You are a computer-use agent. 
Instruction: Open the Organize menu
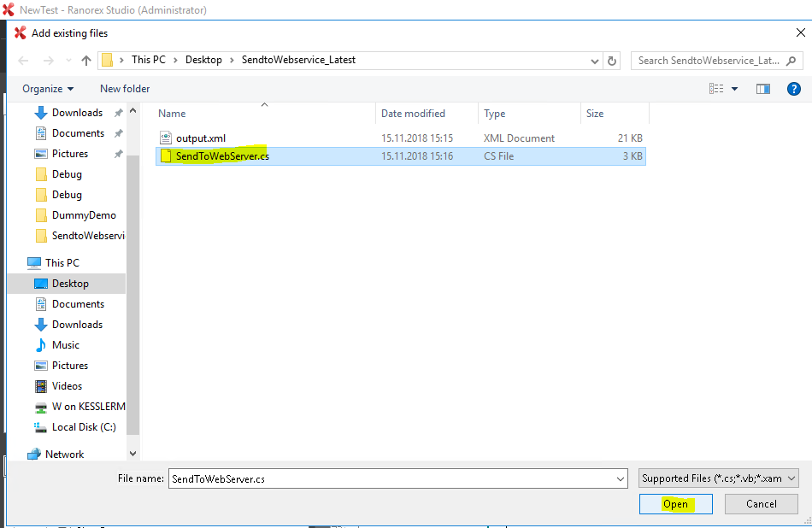pos(48,89)
